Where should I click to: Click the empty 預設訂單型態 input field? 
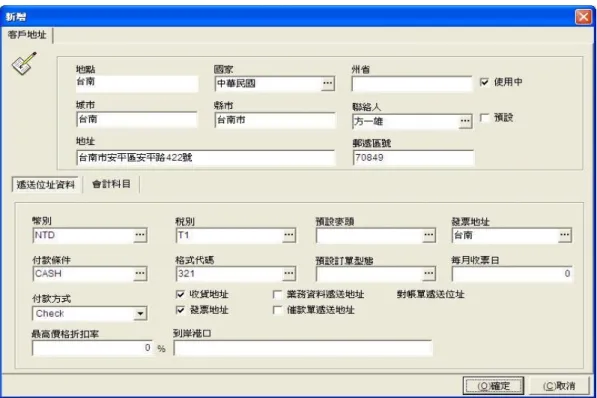[369, 274]
